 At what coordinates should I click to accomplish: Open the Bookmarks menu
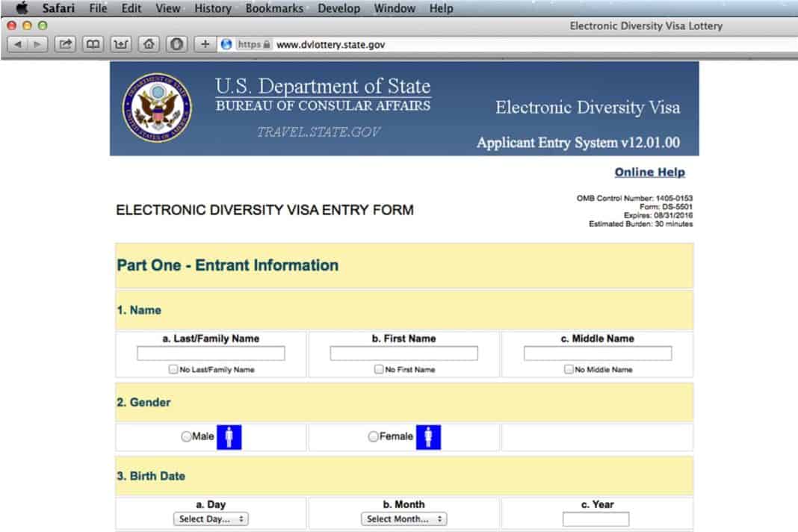pos(274,8)
